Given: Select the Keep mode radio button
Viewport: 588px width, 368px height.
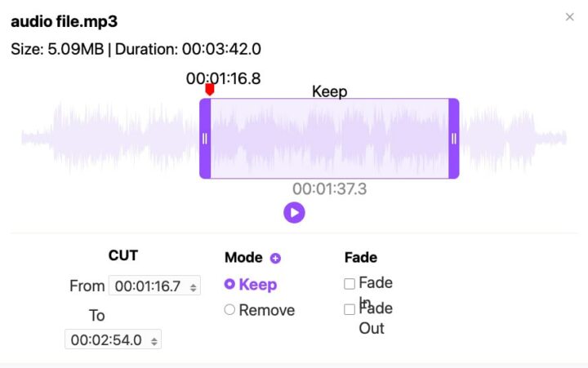Looking at the screenshot, I should click(x=229, y=284).
